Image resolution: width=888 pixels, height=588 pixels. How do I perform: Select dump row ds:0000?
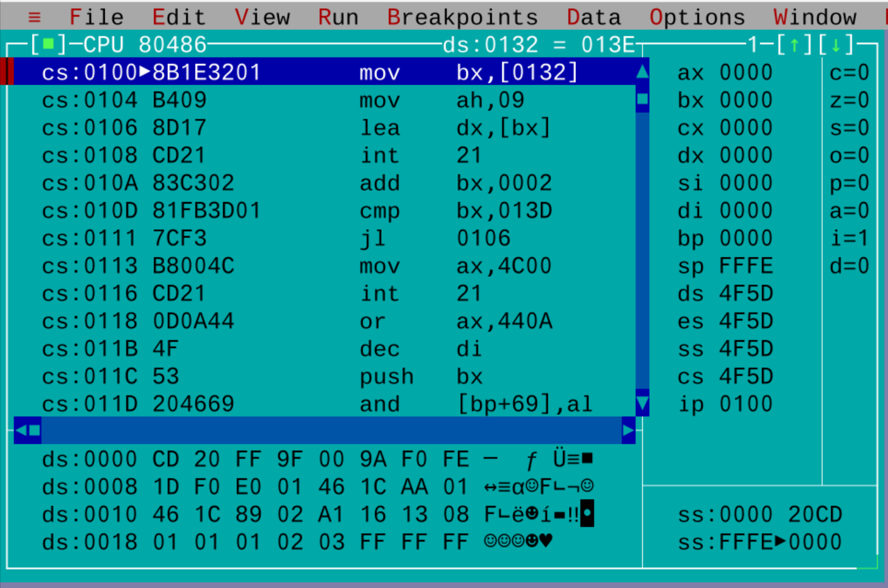[318, 459]
